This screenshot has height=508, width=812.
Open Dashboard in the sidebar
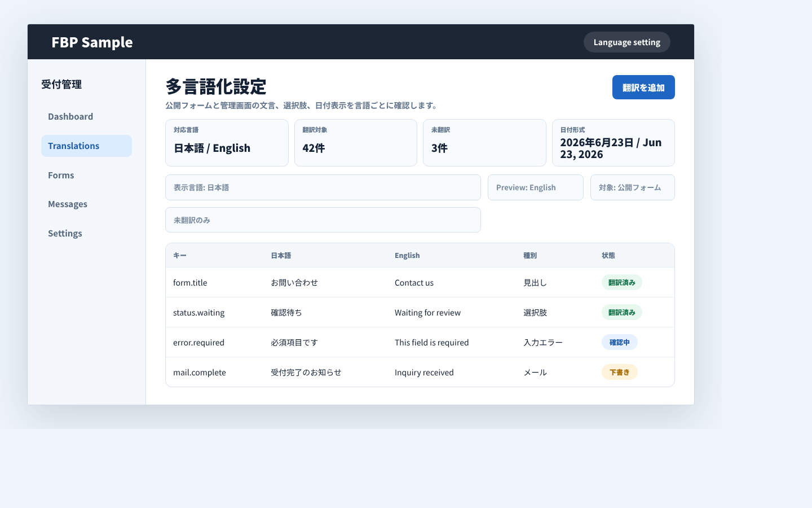[x=86, y=117]
